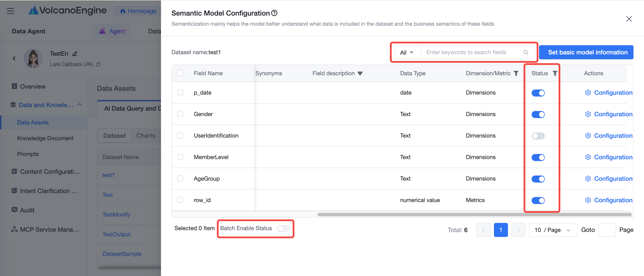
Task: Click the Status column filter funnel icon
Action: [555, 73]
